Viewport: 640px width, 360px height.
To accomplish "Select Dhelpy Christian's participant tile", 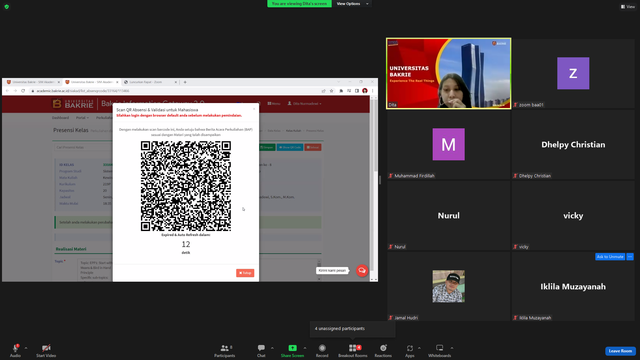I will tap(573, 144).
